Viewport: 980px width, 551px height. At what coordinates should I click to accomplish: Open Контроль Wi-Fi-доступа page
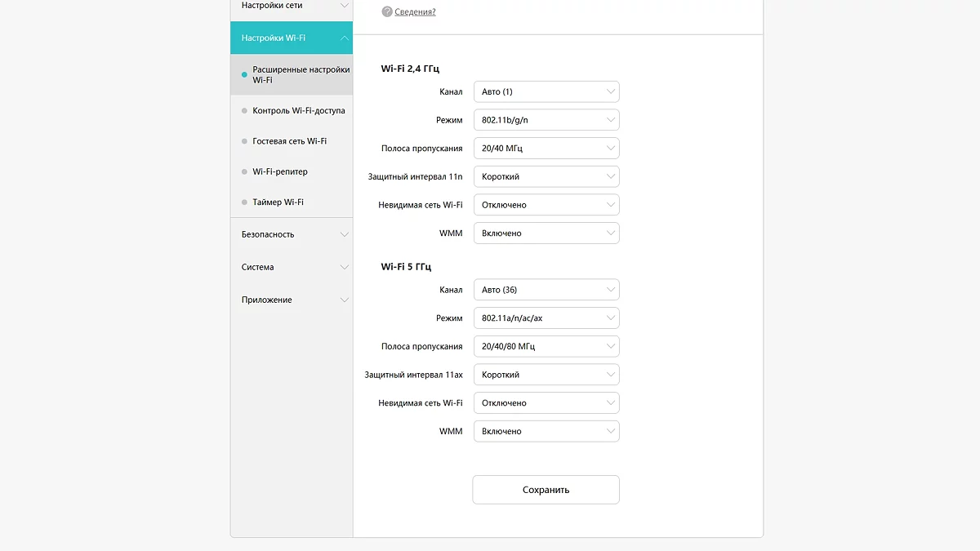click(298, 110)
